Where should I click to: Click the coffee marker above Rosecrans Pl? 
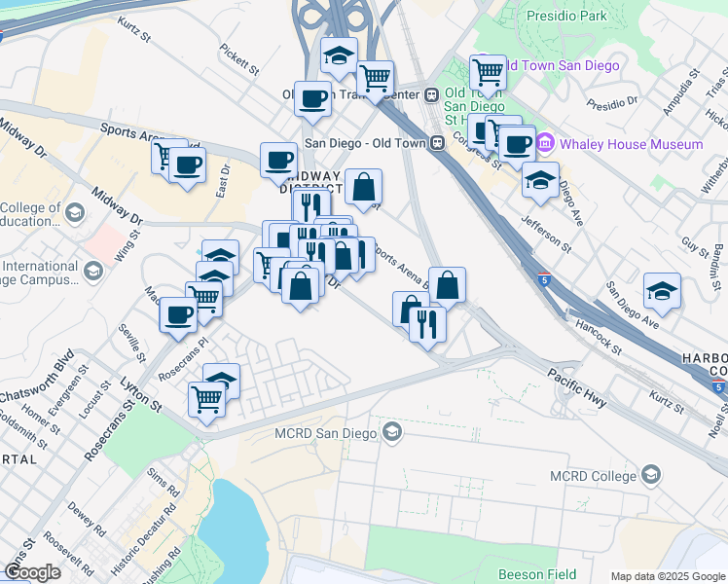coord(178,315)
